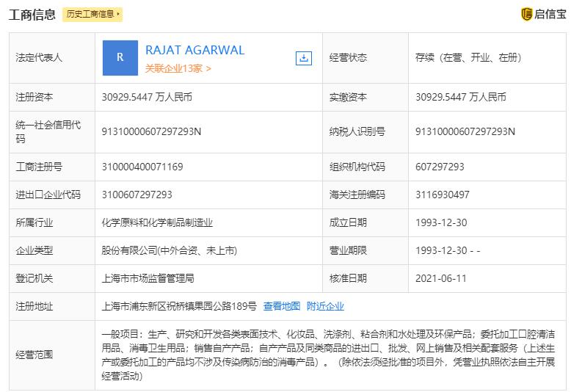
Task: Click the 纳税人识别号 label cell
Action: click(365, 132)
